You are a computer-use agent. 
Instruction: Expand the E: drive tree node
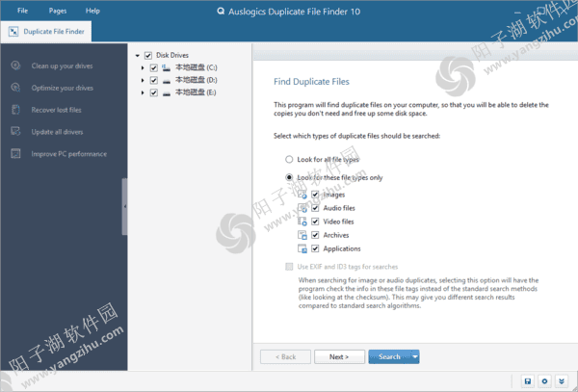click(143, 92)
